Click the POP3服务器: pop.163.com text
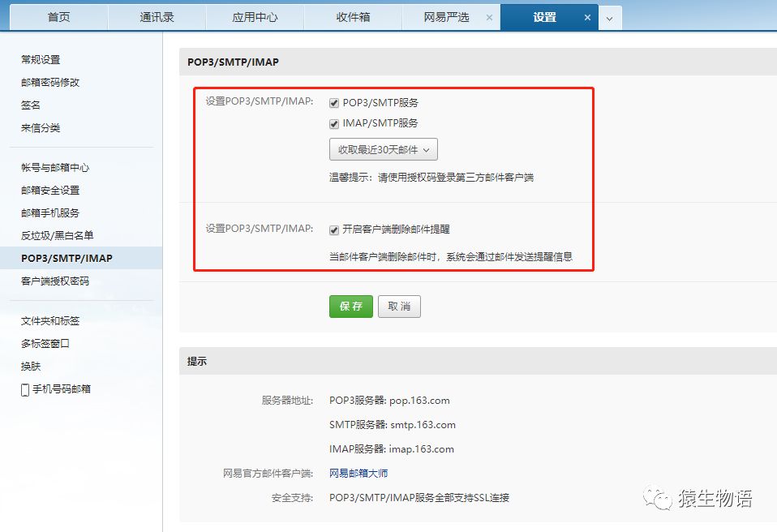 389,401
